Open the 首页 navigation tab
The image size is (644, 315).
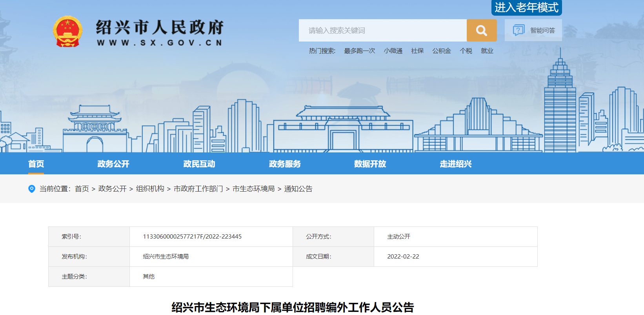pyautogui.click(x=36, y=164)
